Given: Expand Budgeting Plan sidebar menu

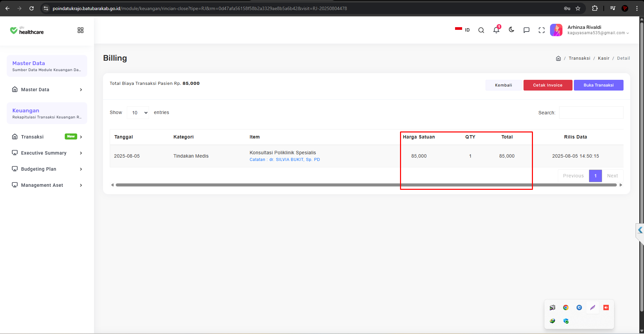Looking at the screenshot, I should (47, 169).
